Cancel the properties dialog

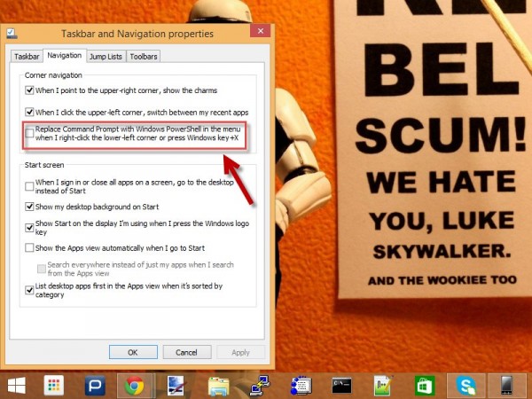(x=186, y=352)
